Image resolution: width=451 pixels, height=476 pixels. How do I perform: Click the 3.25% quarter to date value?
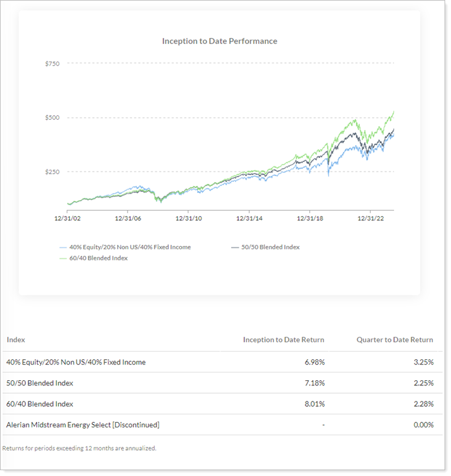tap(423, 362)
